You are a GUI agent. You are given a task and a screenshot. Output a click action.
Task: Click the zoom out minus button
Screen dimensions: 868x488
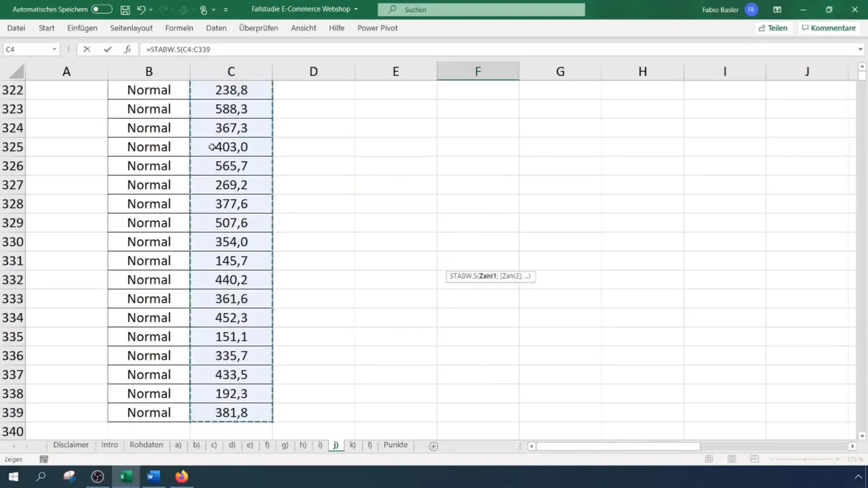[771, 459]
